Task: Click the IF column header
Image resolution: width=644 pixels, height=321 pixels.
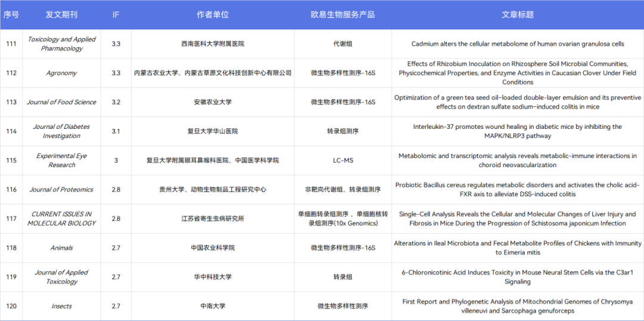Action: point(116,14)
